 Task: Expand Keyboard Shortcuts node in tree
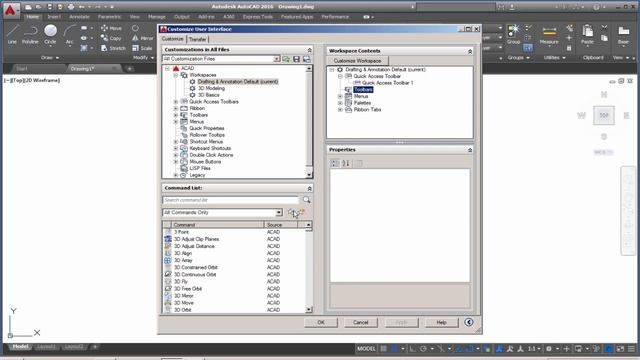pyautogui.click(x=176, y=149)
